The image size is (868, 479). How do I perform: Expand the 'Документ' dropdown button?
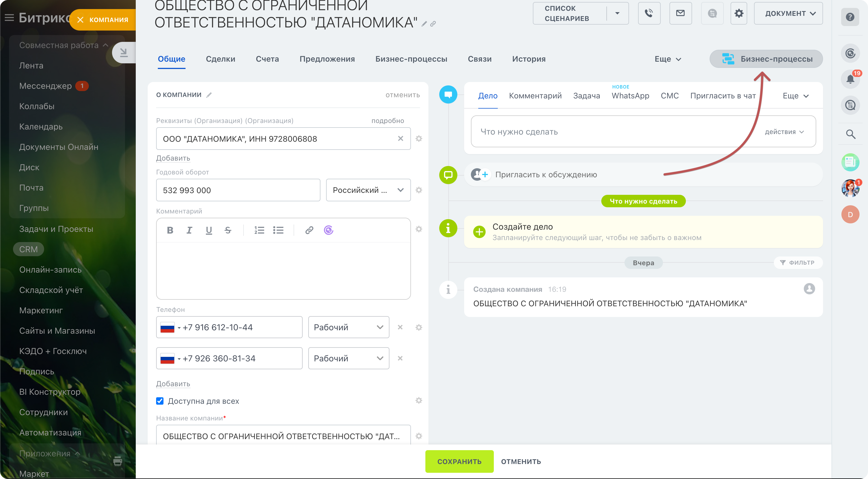coord(788,14)
